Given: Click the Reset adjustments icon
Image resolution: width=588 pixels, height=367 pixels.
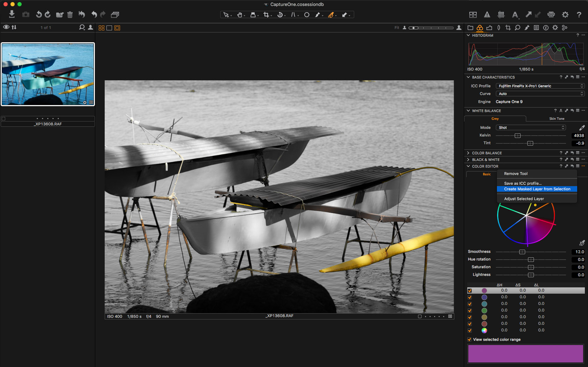Looking at the screenshot, I should pos(82,14).
